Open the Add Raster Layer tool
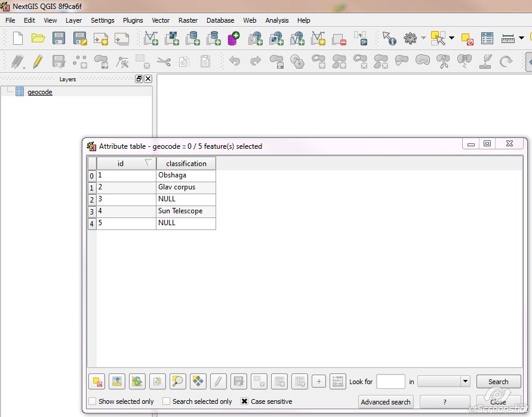The image size is (532, 417). pos(172,38)
